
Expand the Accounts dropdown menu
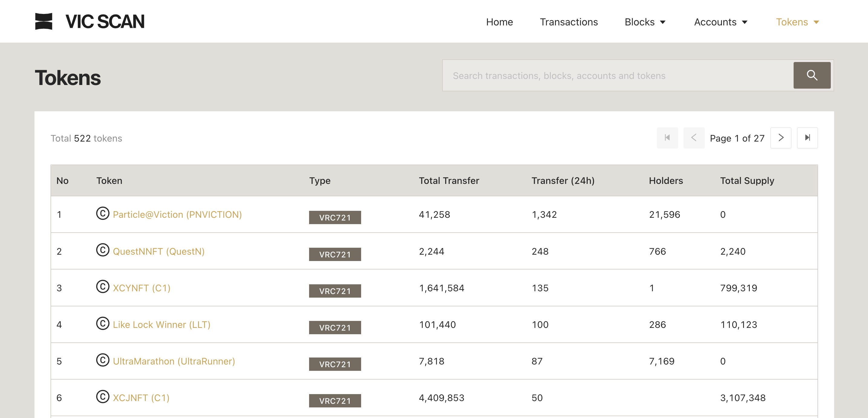click(x=720, y=22)
